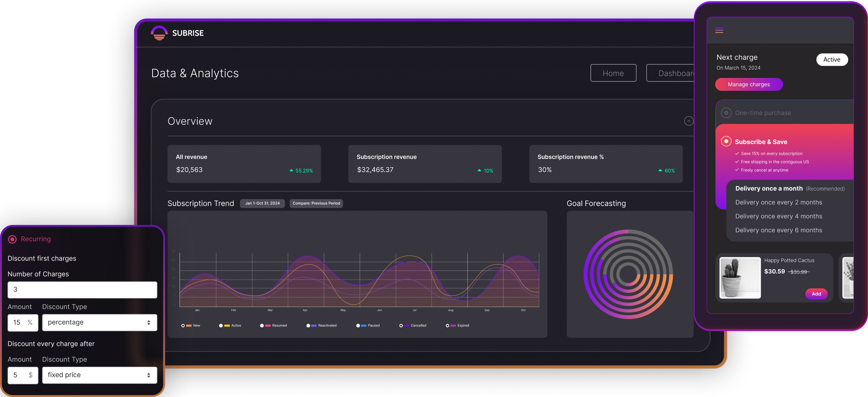Viewport: 868px width, 397px height.
Task: Collapse the Overview section chevron
Action: click(x=689, y=121)
